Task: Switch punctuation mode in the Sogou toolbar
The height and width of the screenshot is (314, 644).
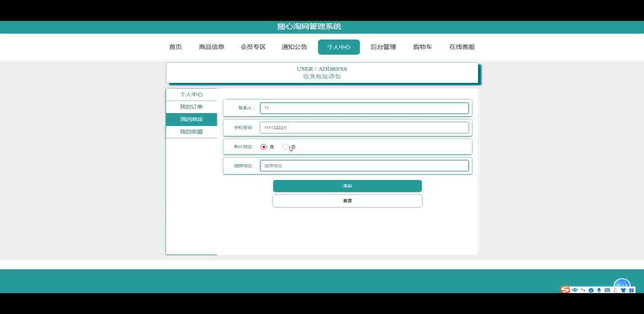Action: (x=583, y=290)
